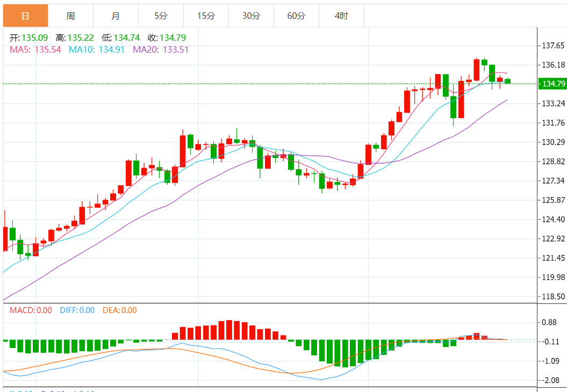
Task: Click the 127.34 price axis label
Action: [x=553, y=180]
